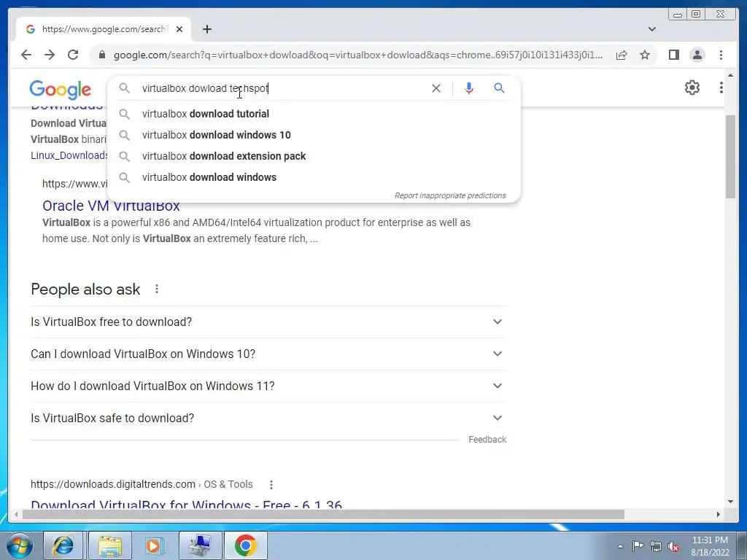Open clock showing 11:31 PM
The image size is (747, 560).
(x=709, y=546)
